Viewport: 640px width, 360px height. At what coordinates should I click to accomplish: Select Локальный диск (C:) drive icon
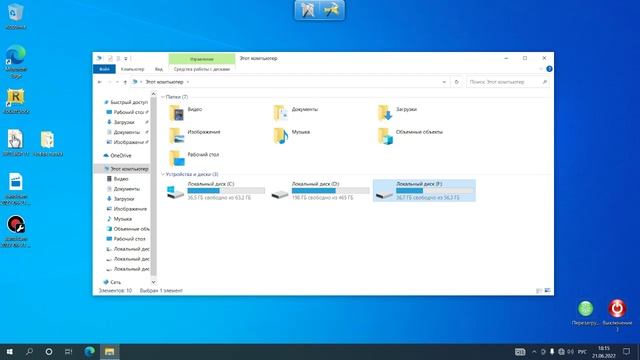pos(176,191)
